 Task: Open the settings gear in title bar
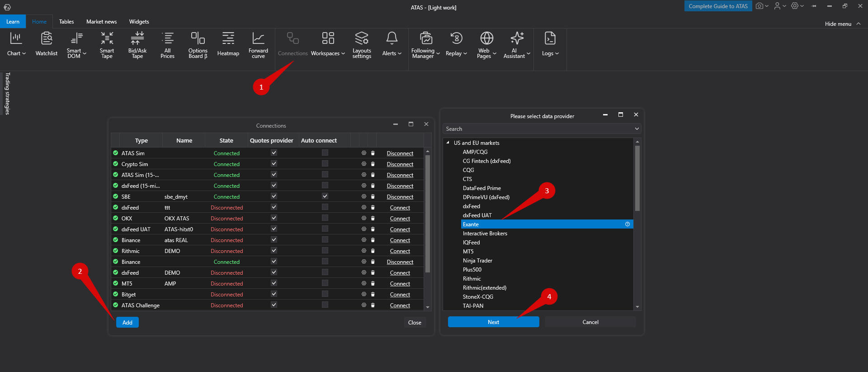click(797, 6)
